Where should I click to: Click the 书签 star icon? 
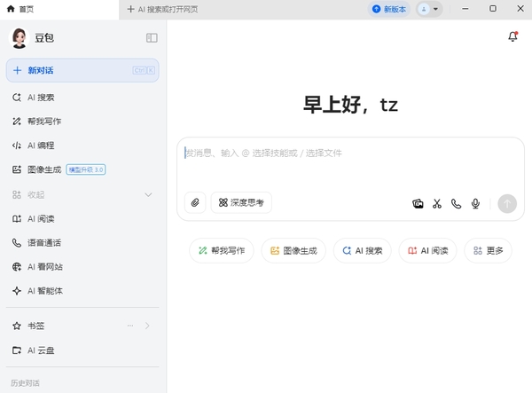[x=17, y=326]
